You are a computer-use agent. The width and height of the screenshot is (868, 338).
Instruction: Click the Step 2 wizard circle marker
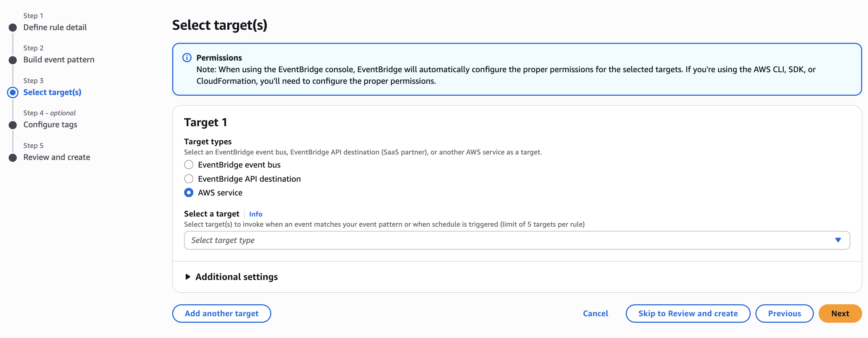coord(13,60)
